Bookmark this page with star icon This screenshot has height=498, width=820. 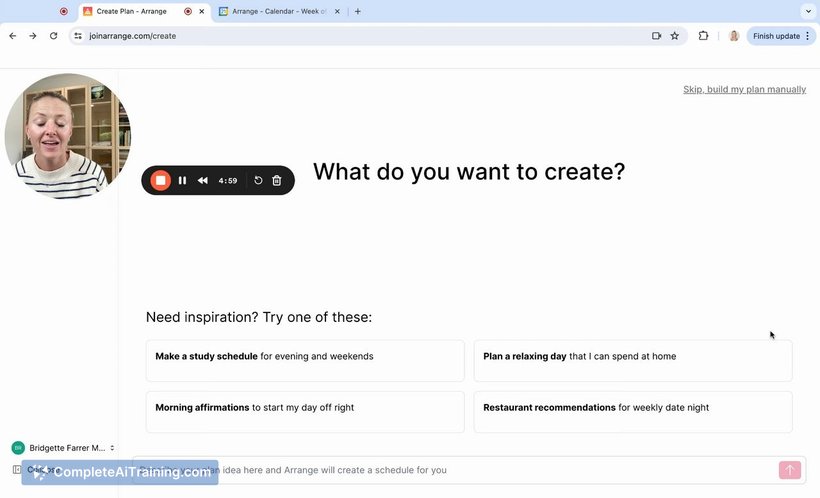tap(675, 35)
